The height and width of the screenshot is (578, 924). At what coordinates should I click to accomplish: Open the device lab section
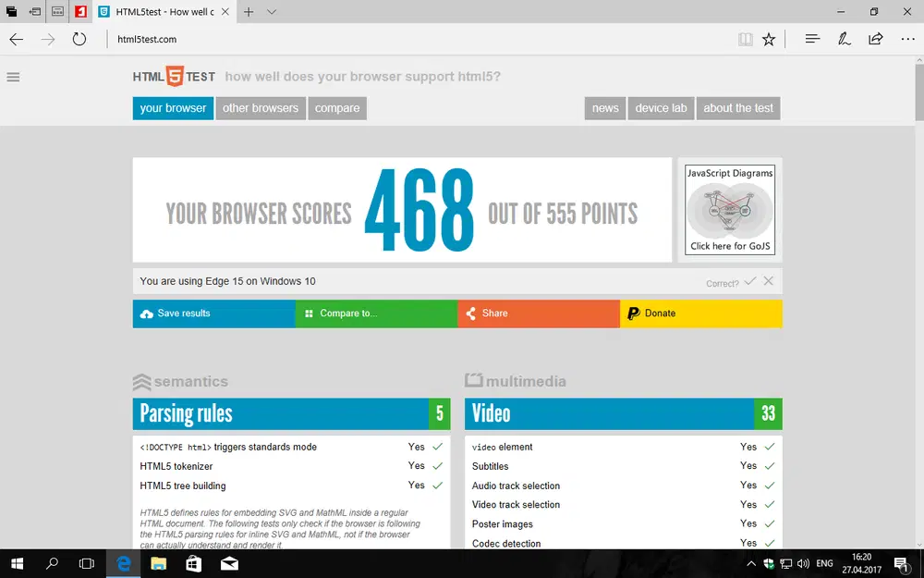661,108
